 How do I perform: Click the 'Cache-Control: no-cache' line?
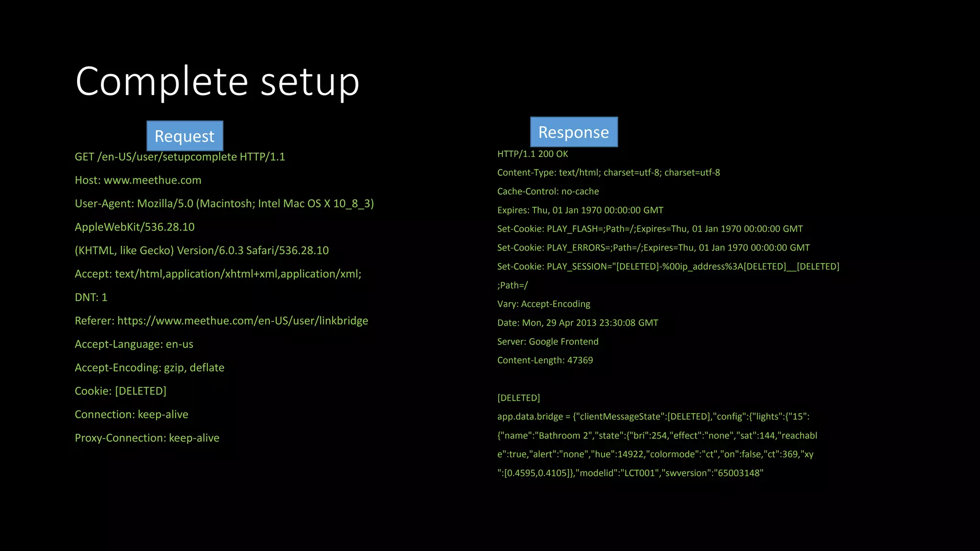point(548,191)
